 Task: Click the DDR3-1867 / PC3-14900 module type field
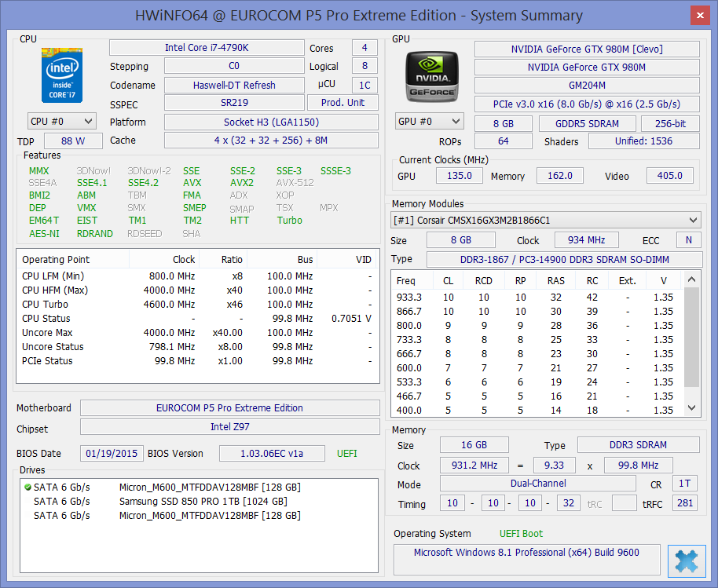(x=564, y=259)
